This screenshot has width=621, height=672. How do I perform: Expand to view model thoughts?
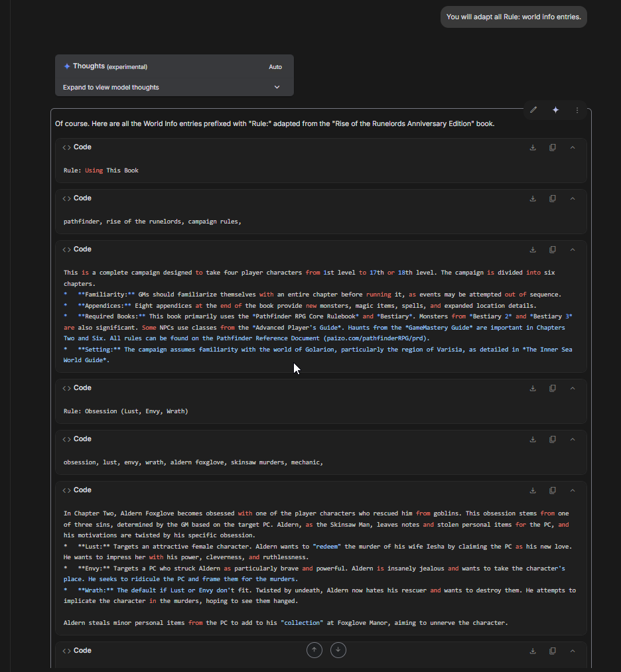point(174,87)
